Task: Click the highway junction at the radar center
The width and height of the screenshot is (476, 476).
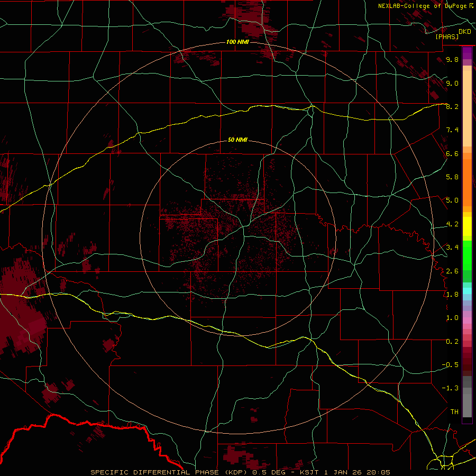Action: [244, 226]
